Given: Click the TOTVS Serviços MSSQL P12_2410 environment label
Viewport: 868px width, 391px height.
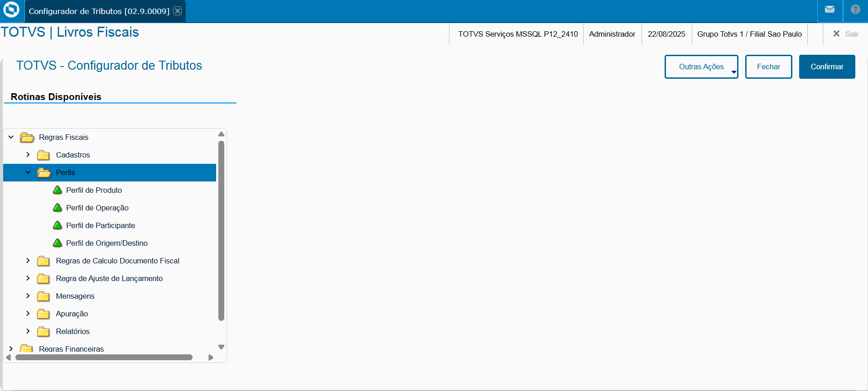Looking at the screenshot, I should coord(518,34).
